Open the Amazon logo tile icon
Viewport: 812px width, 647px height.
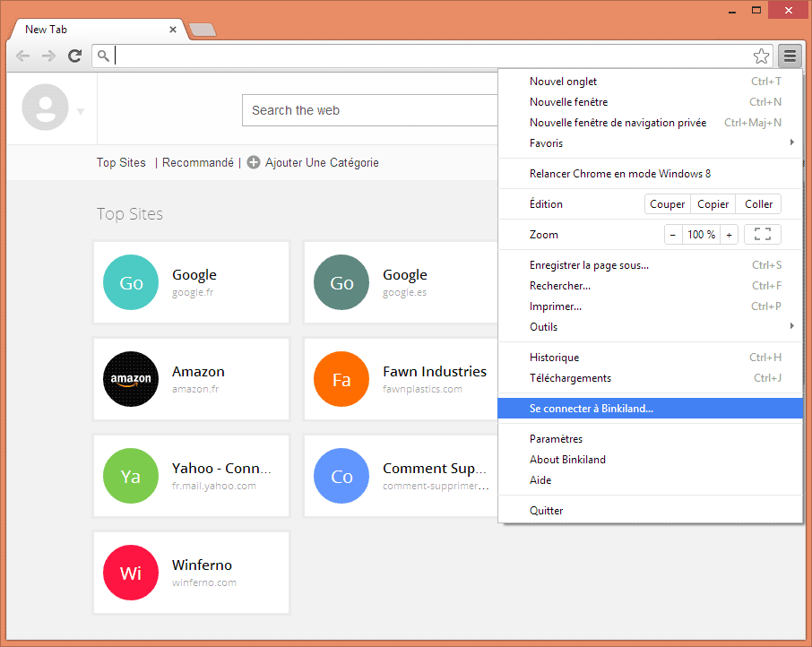tap(131, 379)
